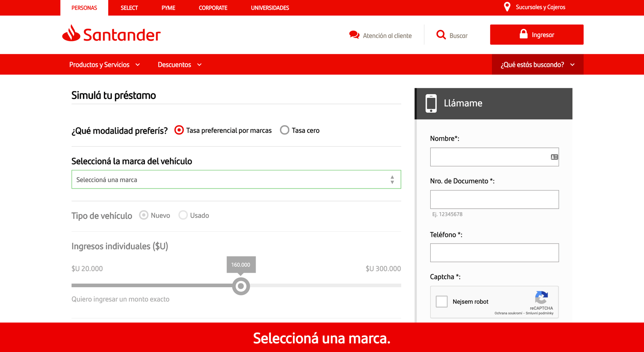This screenshot has width=644, height=352.
Task: Go to the UNIVERSIDADES tab
Action: coord(270,8)
